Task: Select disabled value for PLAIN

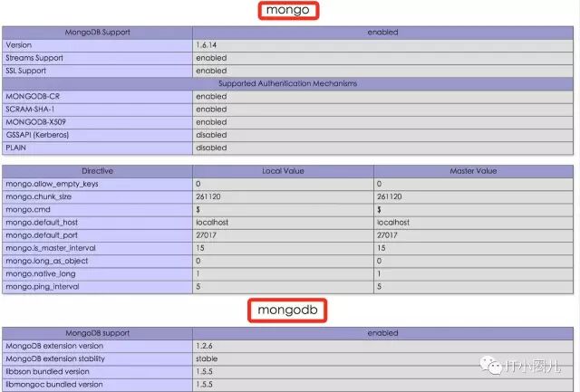Action: coord(211,148)
